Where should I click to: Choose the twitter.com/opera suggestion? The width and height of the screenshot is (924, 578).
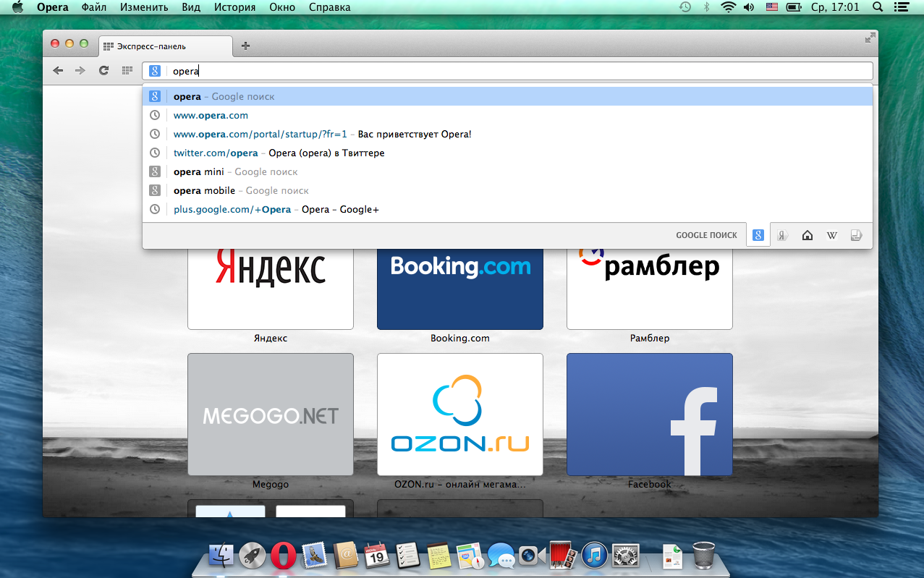(x=216, y=153)
